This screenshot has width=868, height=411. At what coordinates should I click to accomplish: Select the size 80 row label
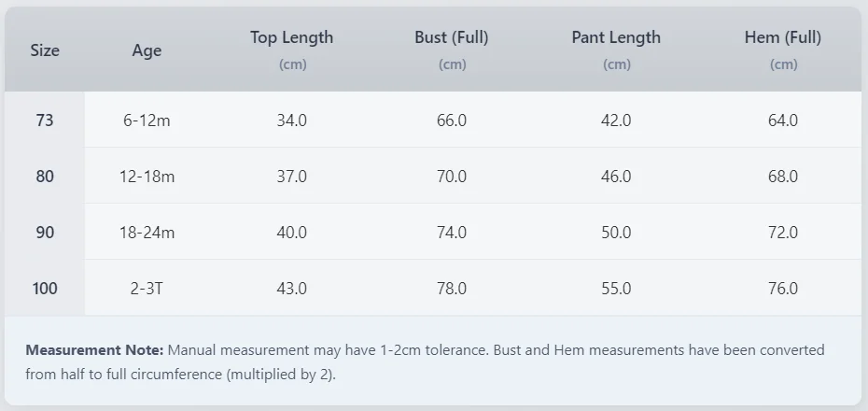tap(45, 177)
